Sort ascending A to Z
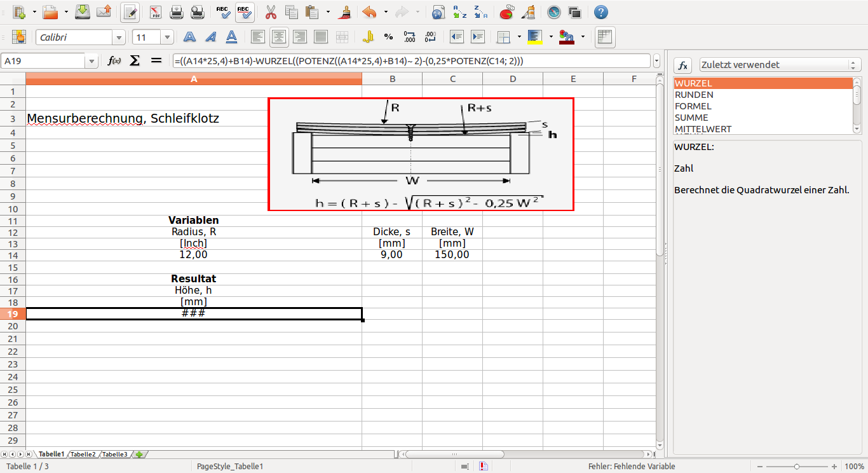The width and height of the screenshot is (868, 473). click(x=459, y=11)
